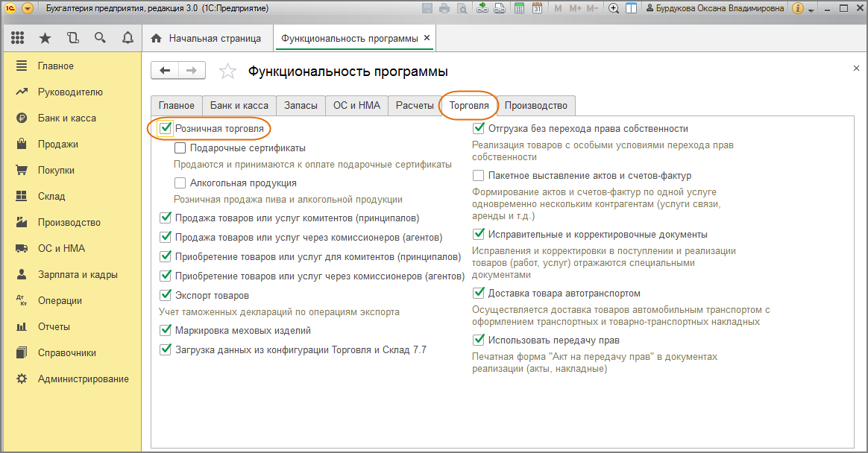Click the panel layout settings icon
The image size is (868, 453).
pyautogui.click(x=631, y=8)
